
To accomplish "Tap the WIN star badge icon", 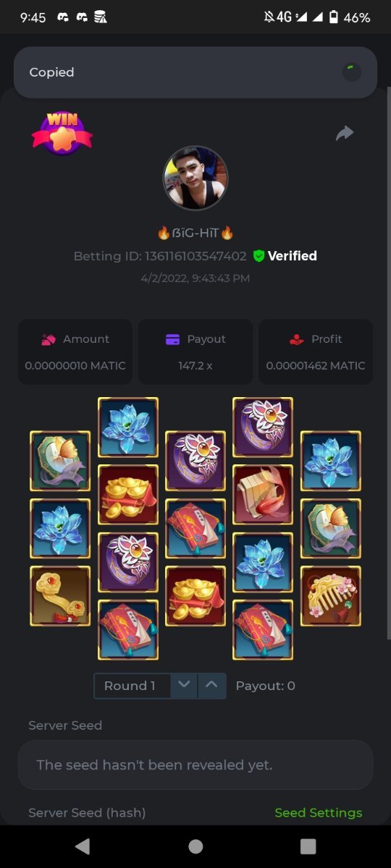I will click(x=62, y=132).
